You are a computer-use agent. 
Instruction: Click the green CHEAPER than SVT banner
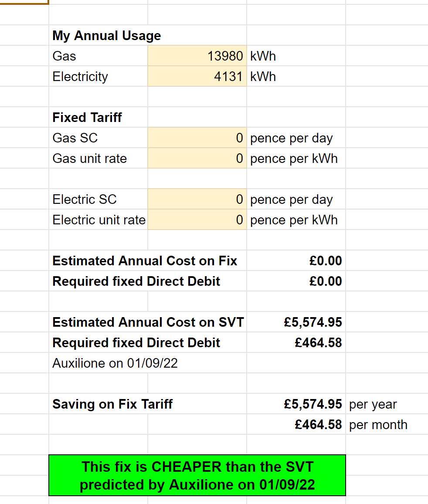click(197, 476)
